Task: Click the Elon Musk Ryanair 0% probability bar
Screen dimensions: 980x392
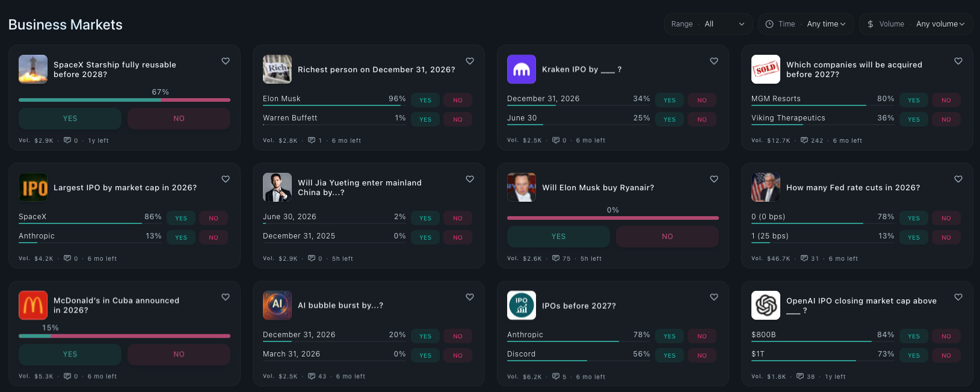Action: coord(613,218)
